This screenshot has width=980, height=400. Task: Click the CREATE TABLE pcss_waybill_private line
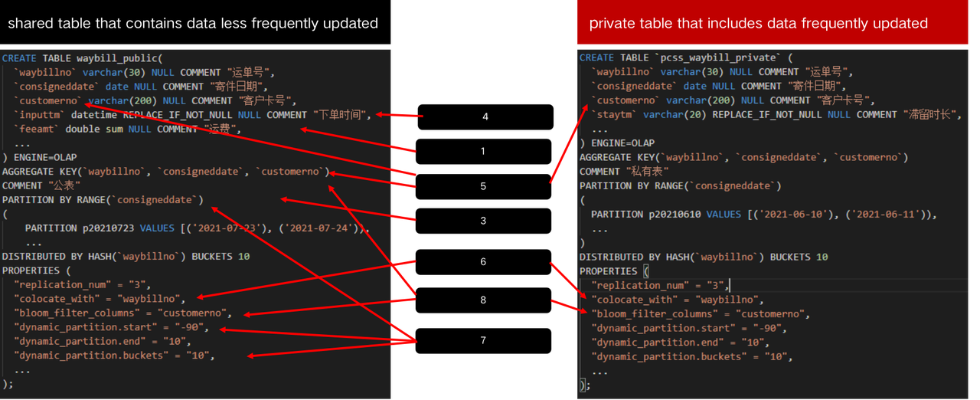tap(686, 58)
